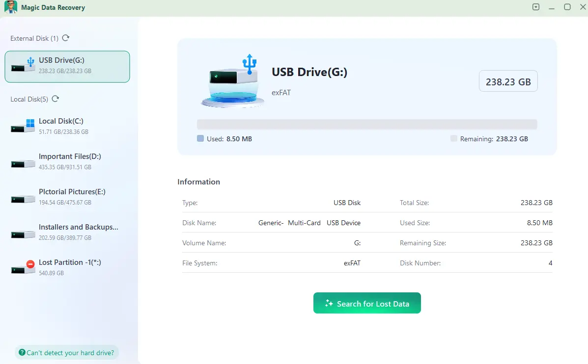This screenshot has height=364, width=588.
Task: Click the sparkle icon on Search button
Action: [329, 303]
